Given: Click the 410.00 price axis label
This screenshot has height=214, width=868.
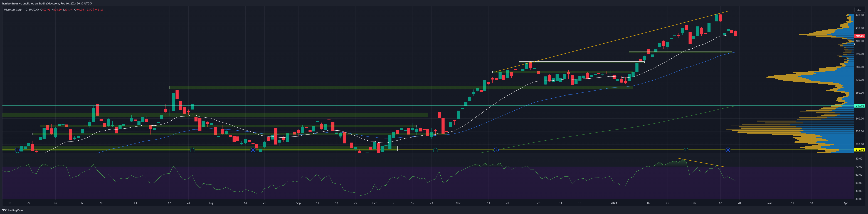Looking at the screenshot, I should point(860,28).
